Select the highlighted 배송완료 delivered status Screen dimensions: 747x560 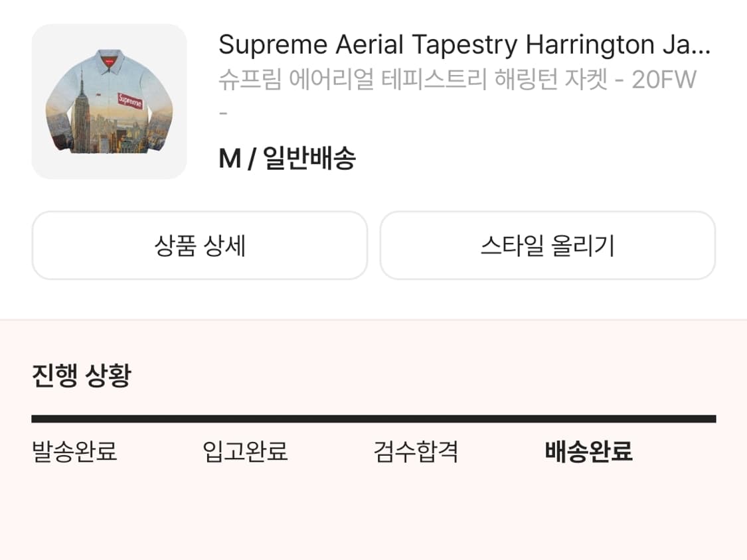pyautogui.click(x=588, y=451)
